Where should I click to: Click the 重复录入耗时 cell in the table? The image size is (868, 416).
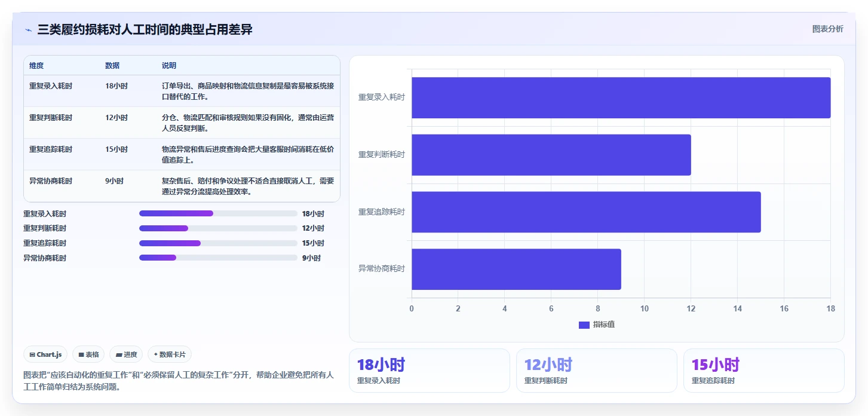point(51,86)
